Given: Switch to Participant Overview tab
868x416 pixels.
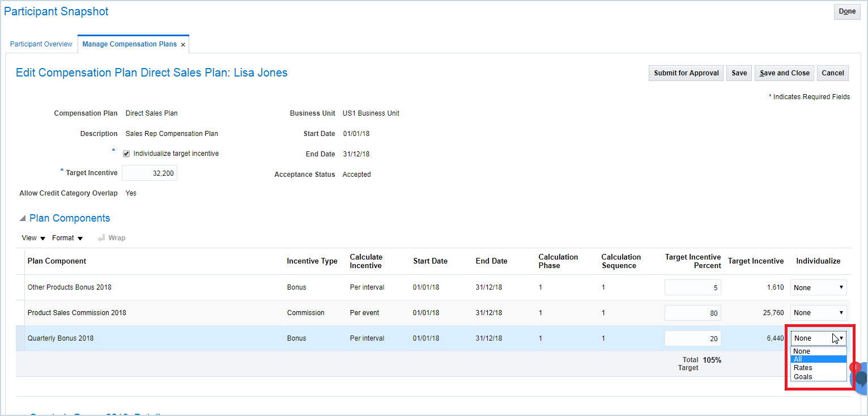Looking at the screenshot, I should tap(41, 44).
